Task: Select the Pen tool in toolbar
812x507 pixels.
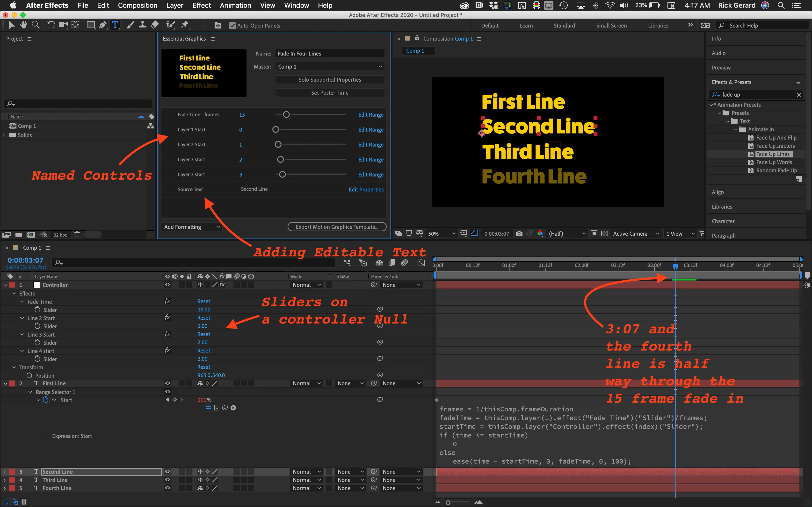Action: (x=103, y=25)
